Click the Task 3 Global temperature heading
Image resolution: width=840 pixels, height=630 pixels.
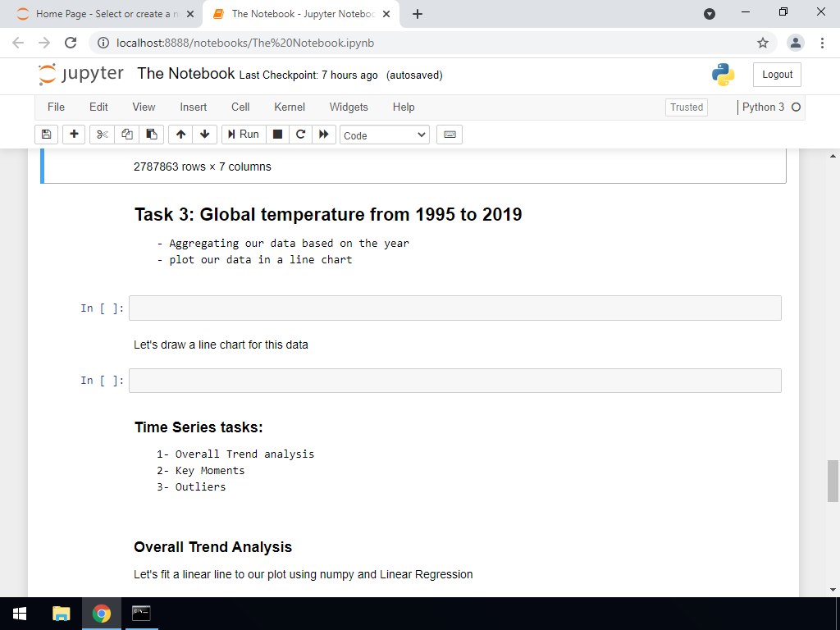click(x=328, y=214)
